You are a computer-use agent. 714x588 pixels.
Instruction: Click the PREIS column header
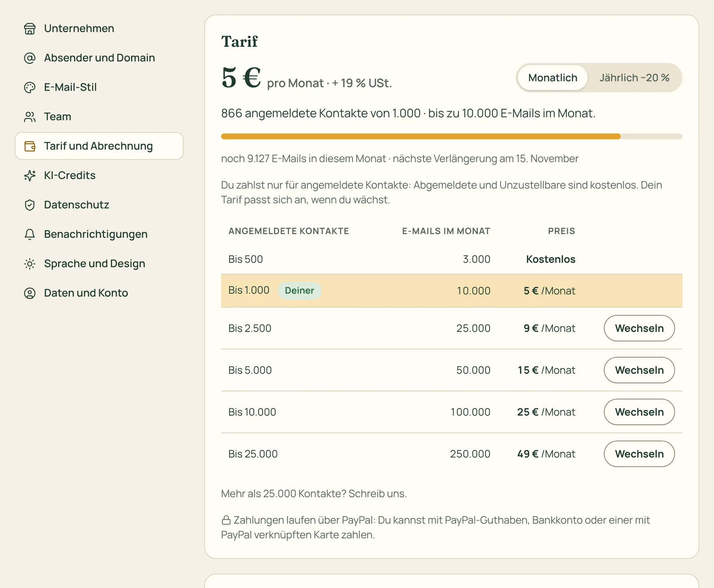pos(561,231)
